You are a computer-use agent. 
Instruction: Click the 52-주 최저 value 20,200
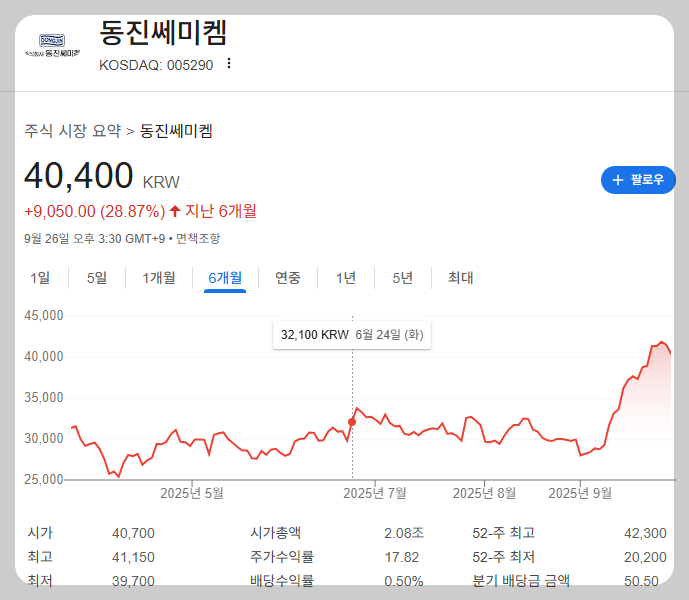(645, 557)
